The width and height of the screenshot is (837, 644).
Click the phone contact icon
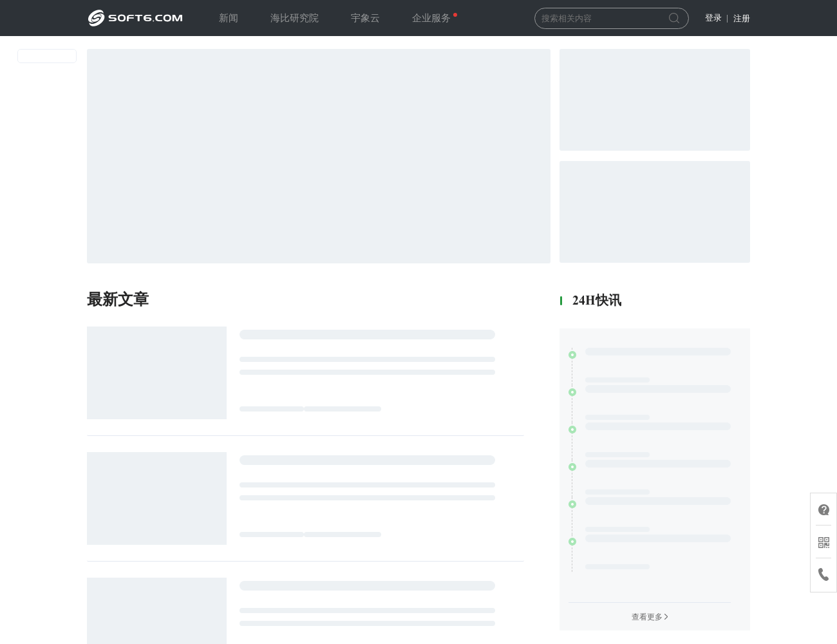tap(823, 574)
